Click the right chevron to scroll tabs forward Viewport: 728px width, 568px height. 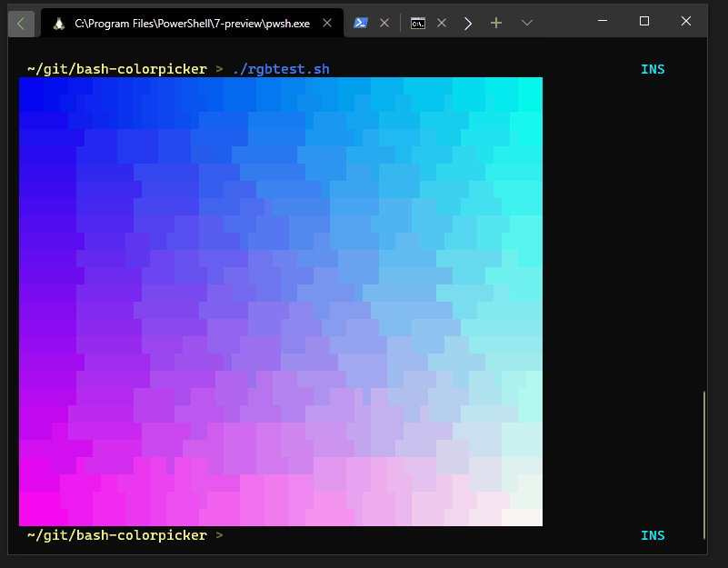click(467, 23)
